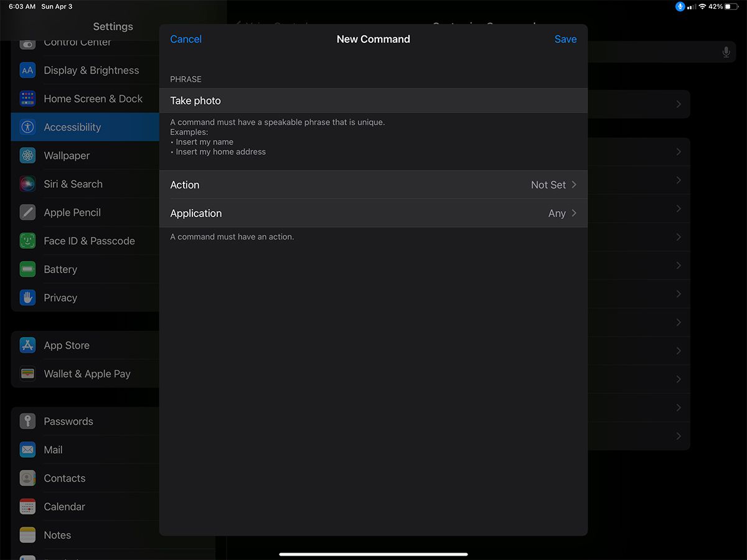Cancel the New Command dialog
The width and height of the screenshot is (747, 560).
186,39
